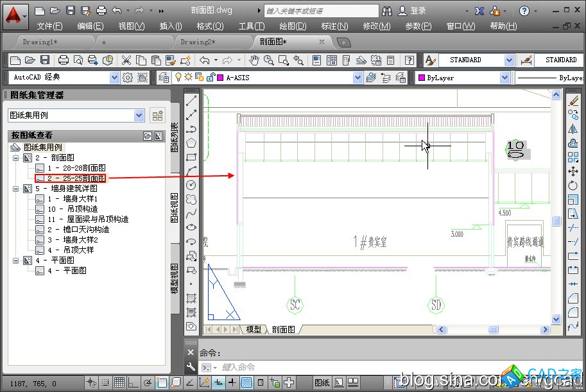Toggle Grid display in status bar
The height and width of the screenshot is (392, 586).
click(x=119, y=383)
